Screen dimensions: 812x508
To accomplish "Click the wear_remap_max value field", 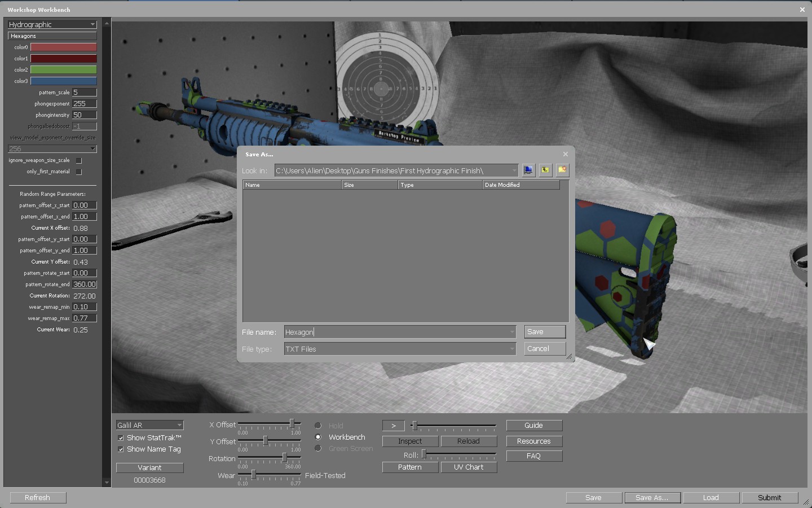I will (x=85, y=318).
